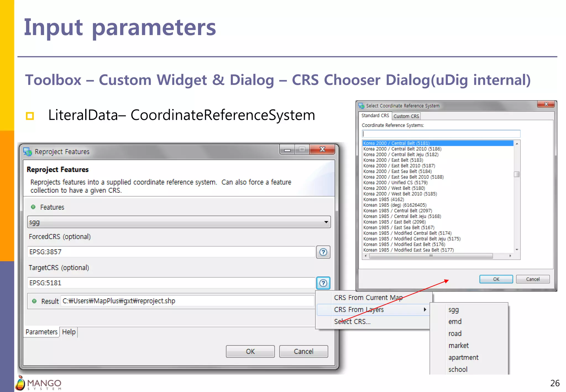The height and width of the screenshot is (392, 566).
Task: Close the Select Coordinate Reference System window
Action: click(546, 104)
